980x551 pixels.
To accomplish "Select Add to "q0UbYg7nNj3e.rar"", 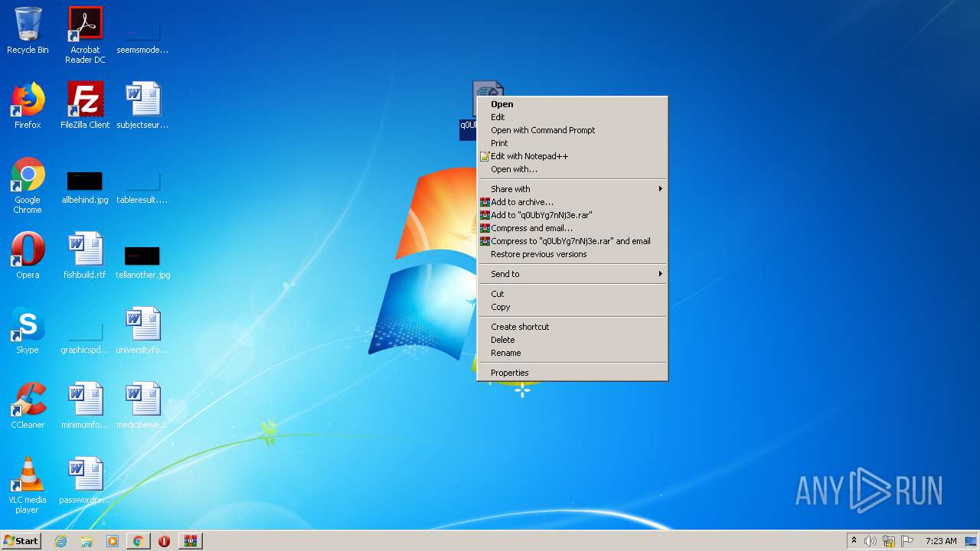I will coord(572,215).
